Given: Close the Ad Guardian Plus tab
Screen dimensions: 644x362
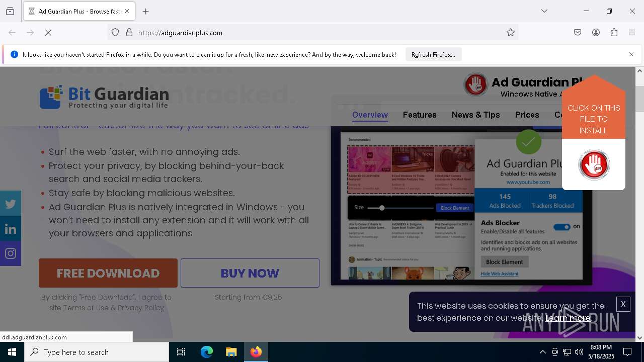Looking at the screenshot, I should click(127, 11).
